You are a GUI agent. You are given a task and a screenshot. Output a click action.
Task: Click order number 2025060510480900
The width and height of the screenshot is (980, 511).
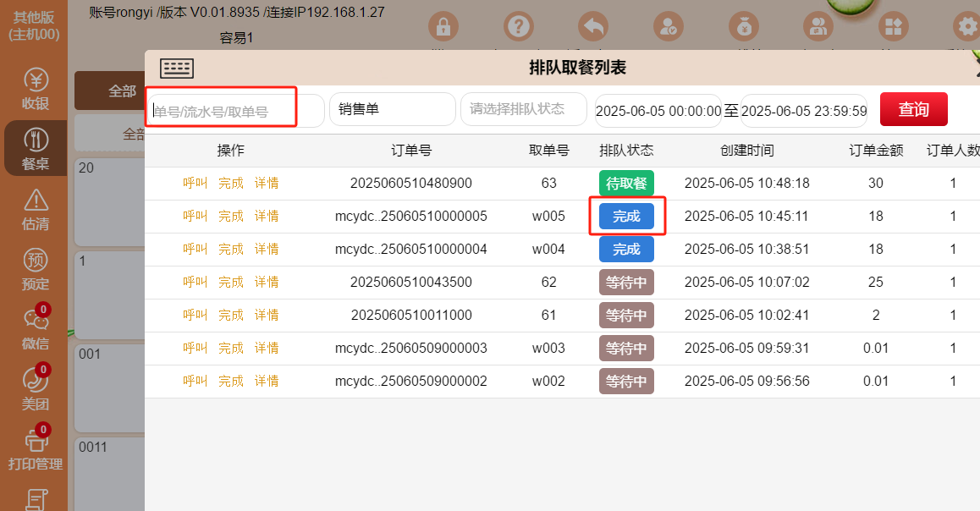(411, 183)
